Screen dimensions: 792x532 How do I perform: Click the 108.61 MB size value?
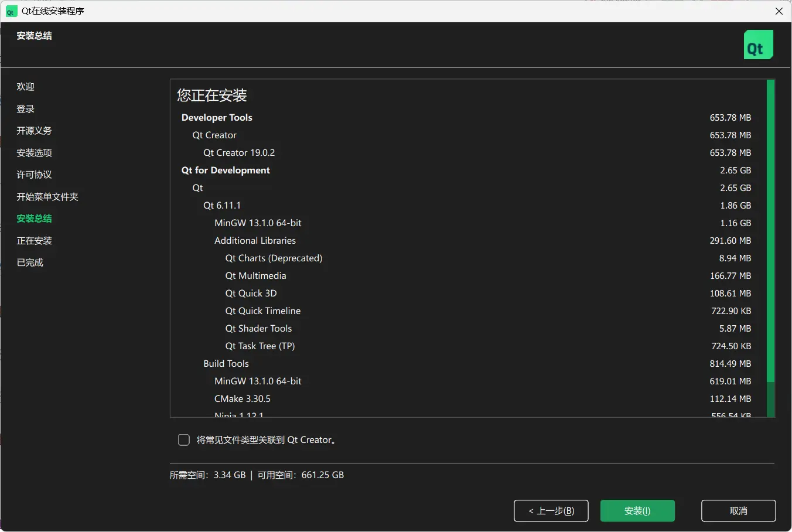[x=730, y=294]
